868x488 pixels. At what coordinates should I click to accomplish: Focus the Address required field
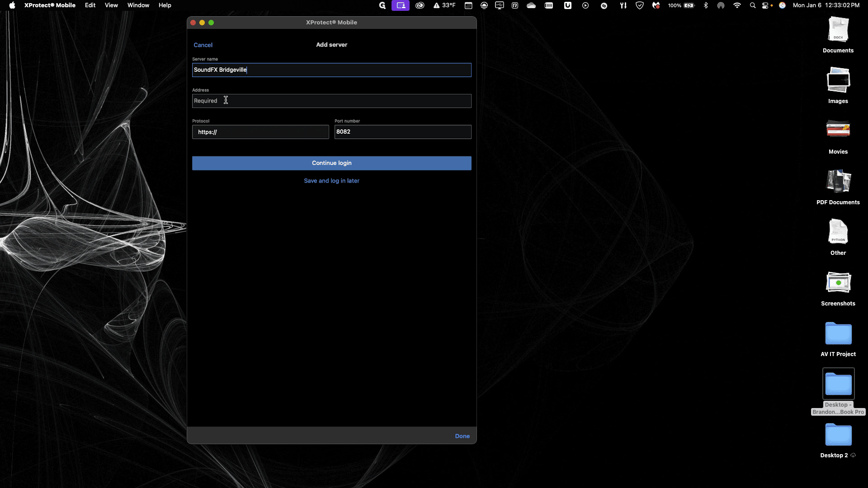[x=331, y=101]
